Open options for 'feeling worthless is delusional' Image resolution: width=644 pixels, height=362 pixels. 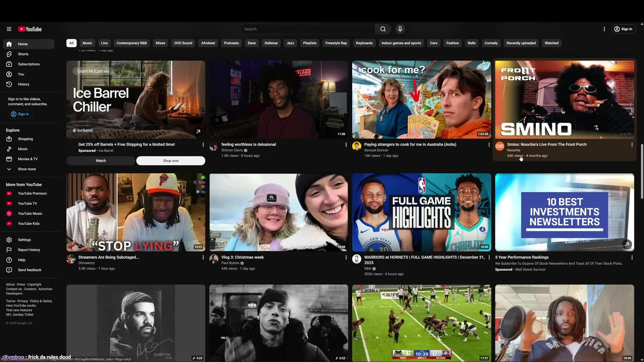click(x=346, y=145)
